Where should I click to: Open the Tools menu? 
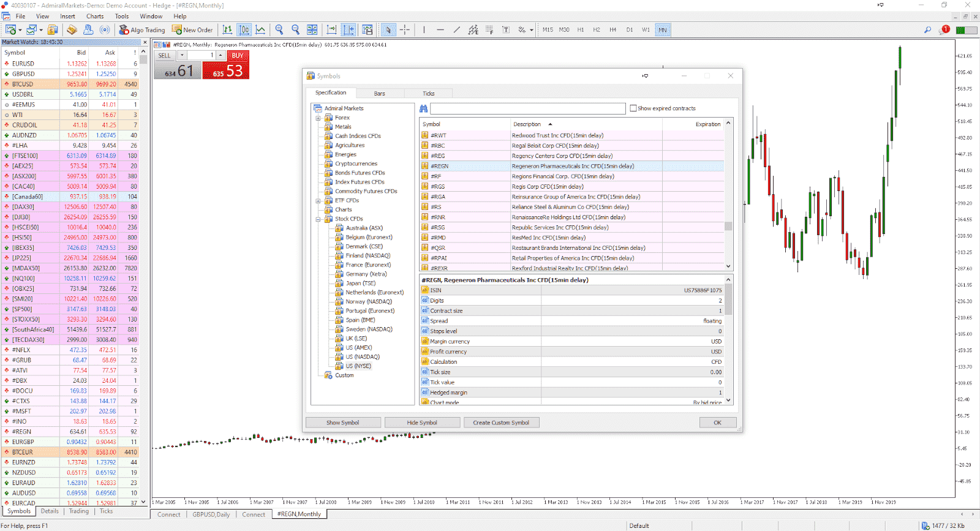pos(122,17)
